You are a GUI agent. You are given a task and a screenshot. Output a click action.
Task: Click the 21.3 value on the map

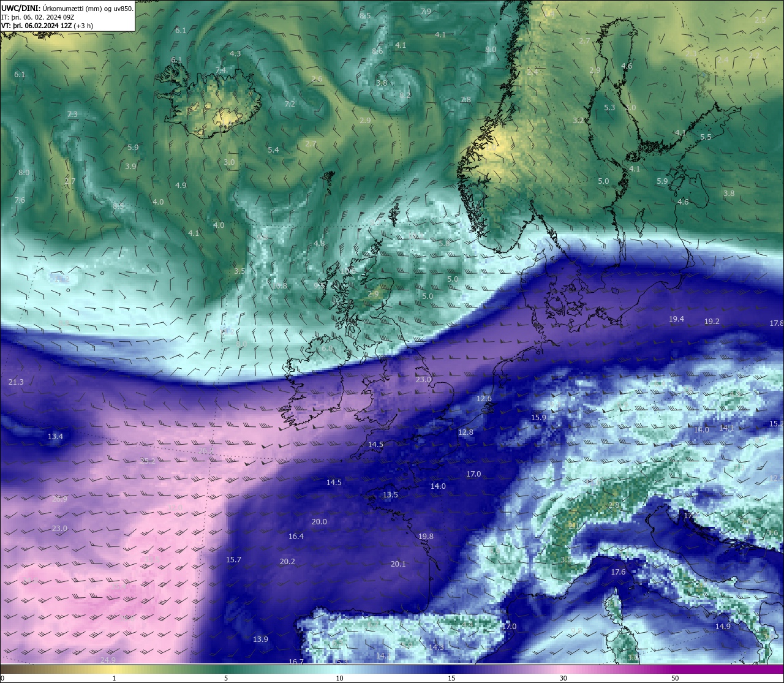(16, 382)
